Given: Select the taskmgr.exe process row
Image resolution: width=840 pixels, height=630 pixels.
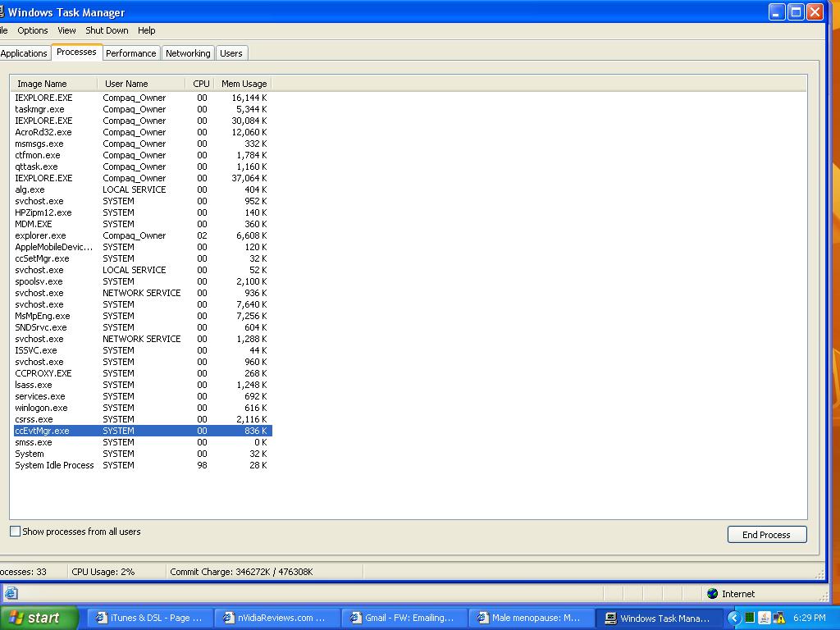Looking at the screenshot, I should [x=143, y=109].
